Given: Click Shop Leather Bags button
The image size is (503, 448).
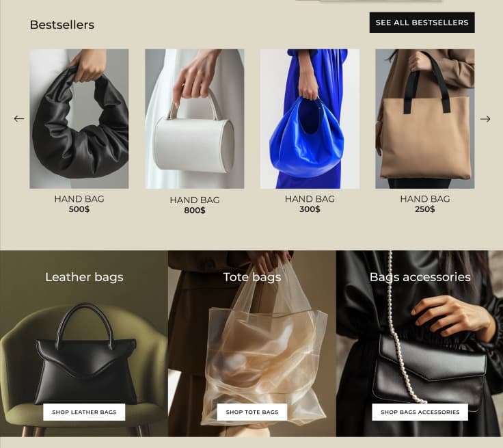Looking at the screenshot, I should click(84, 412).
